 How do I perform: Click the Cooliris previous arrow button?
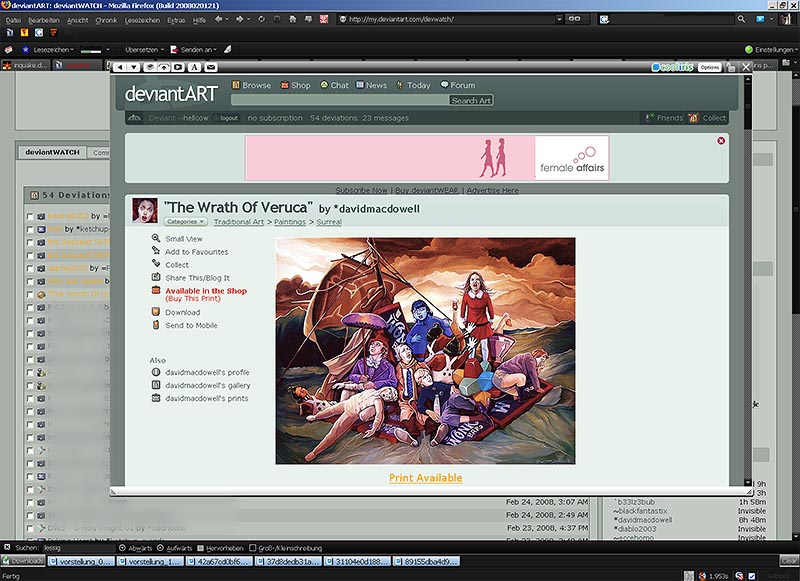coord(119,67)
